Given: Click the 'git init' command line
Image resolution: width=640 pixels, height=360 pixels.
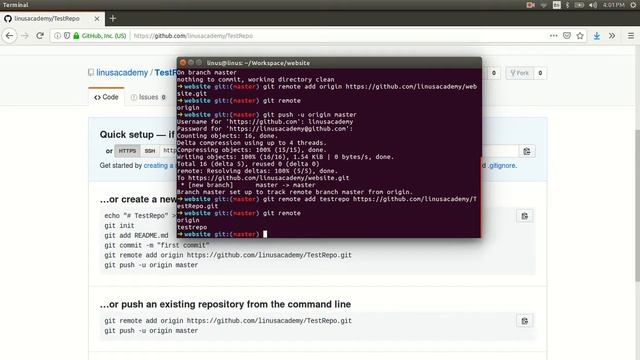Looking at the screenshot, I should coord(119,226).
